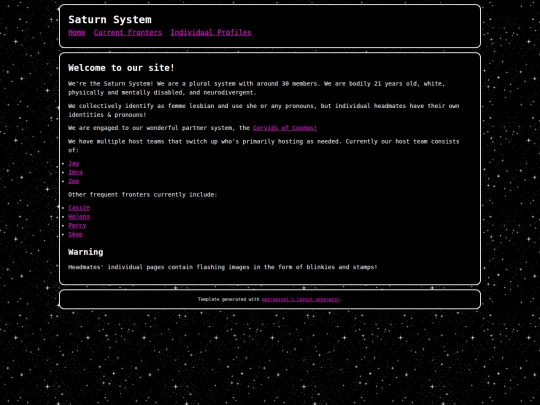Visit the Corvids of Cosmos link
540x405 pixels.
click(285, 128)
